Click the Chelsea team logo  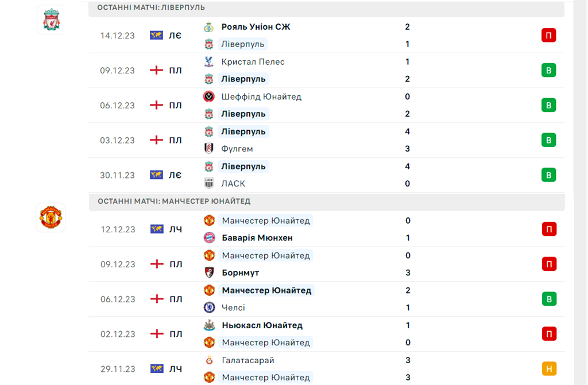click(x=210, y=308)
